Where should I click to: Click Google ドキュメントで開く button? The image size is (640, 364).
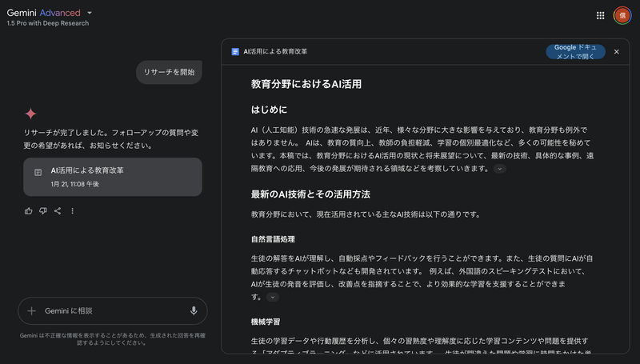575,51
